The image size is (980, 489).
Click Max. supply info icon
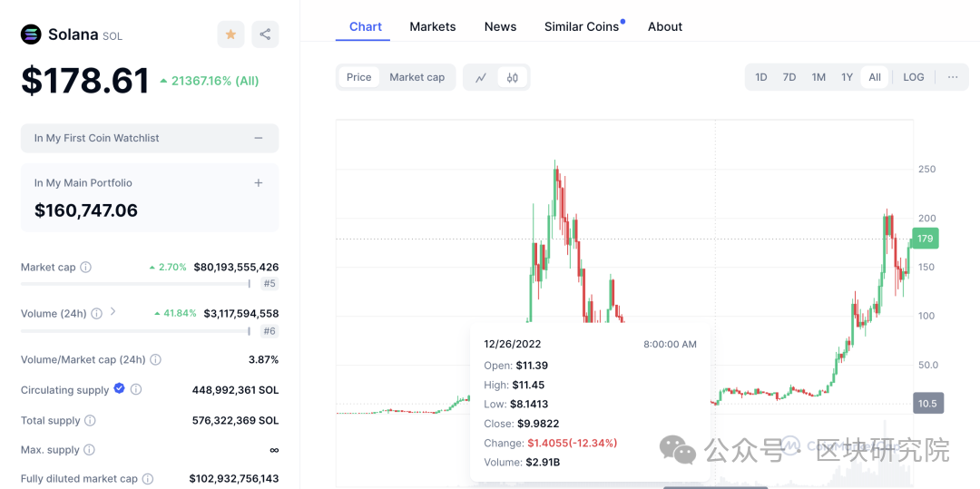pyautogui.click(x=89, y=450)
